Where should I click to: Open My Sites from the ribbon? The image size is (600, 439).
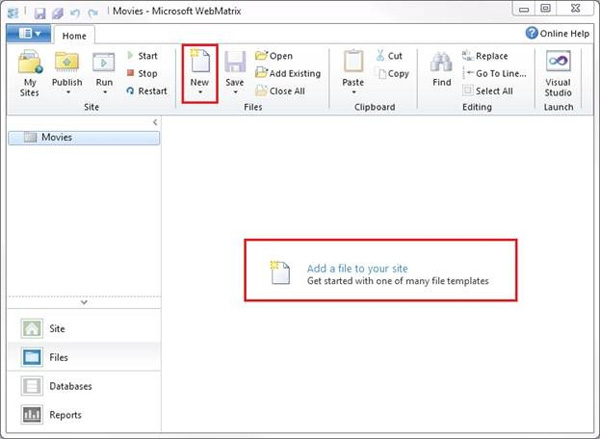(30, 73)
